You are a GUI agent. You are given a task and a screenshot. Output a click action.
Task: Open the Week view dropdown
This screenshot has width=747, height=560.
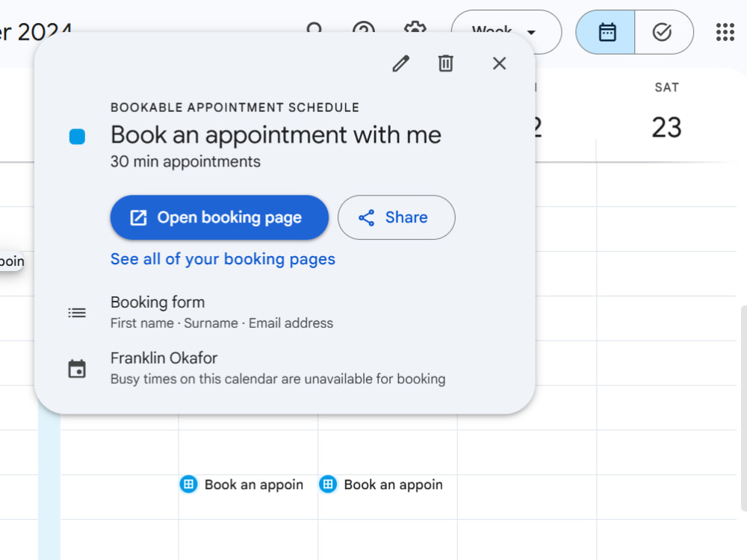(506, 32)
